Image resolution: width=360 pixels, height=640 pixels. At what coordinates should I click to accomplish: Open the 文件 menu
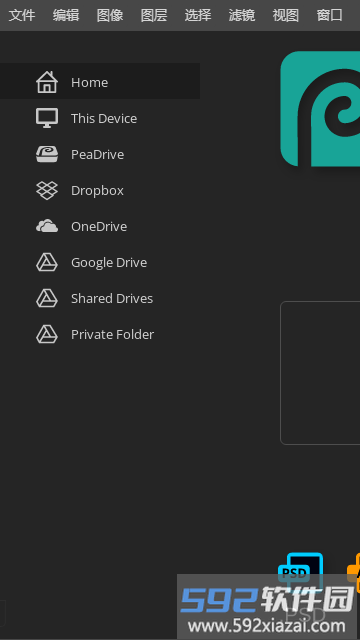(x=22, y=16)
